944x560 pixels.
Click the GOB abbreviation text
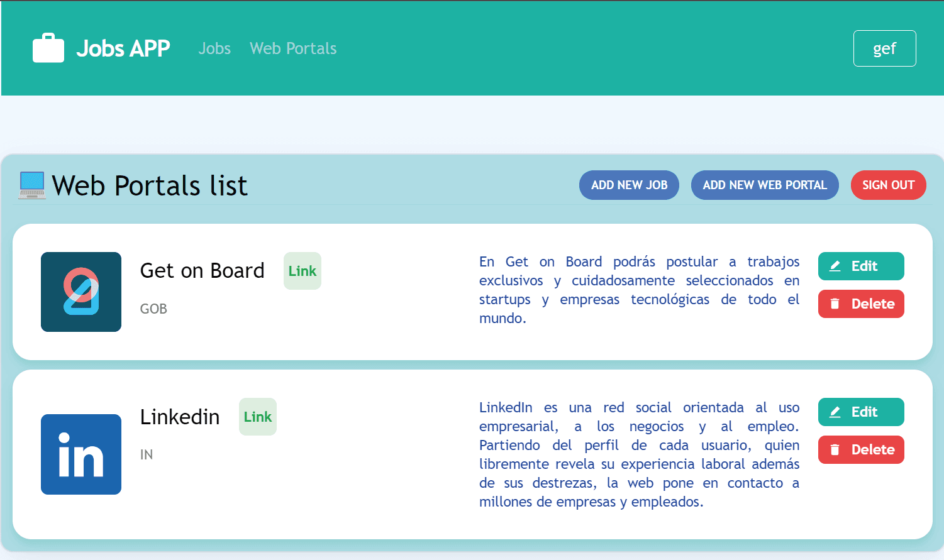pyautogui.click(x=153, y=309)
